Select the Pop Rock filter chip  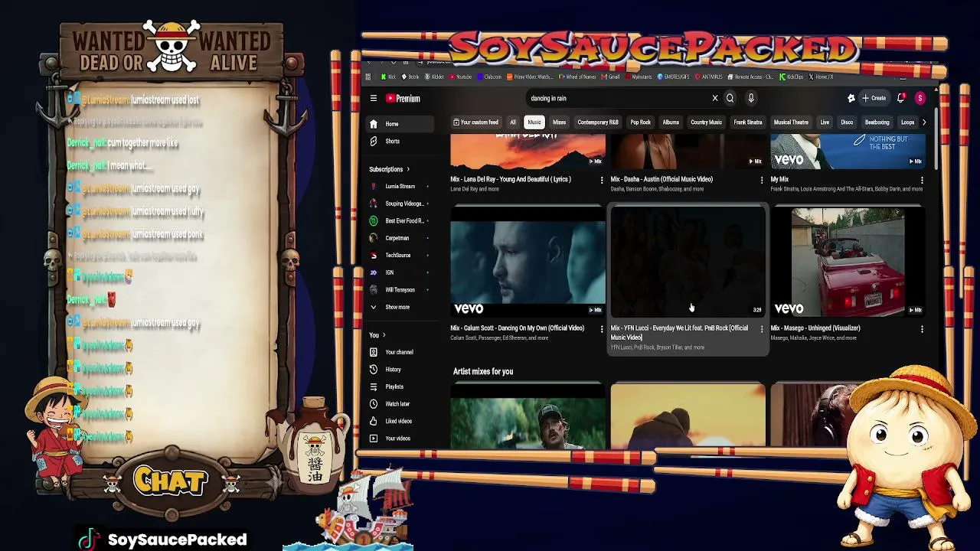pyautogui.click(x=640, y=122)
